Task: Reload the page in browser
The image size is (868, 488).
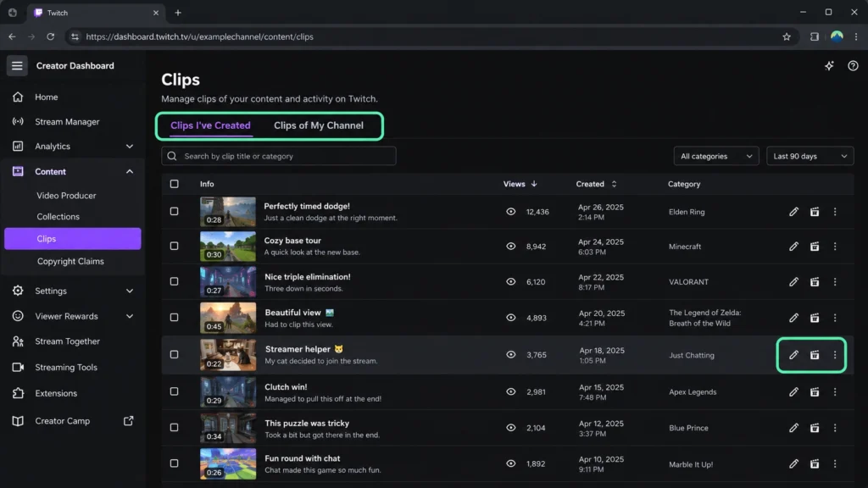Action: coord(50,36)
